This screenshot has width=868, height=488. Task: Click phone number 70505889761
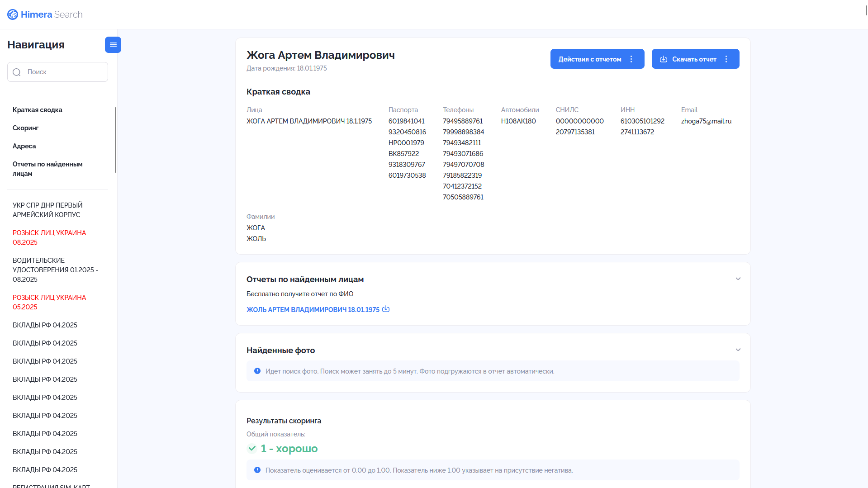pos(463,197)
